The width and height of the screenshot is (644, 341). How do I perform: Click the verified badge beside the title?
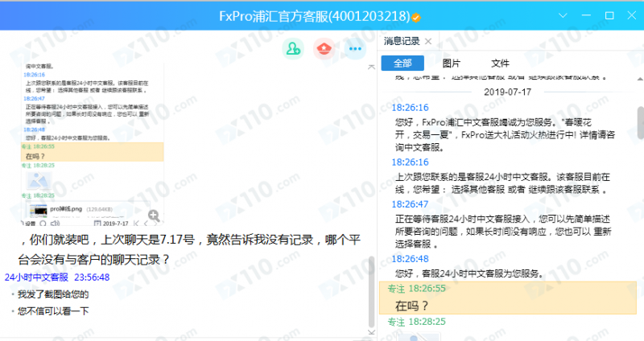tap(415, 17)
